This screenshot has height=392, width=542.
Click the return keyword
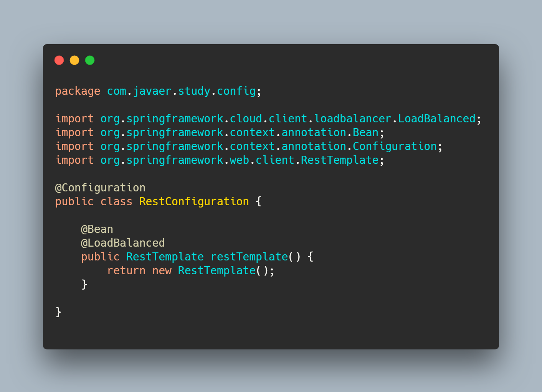(126, 271)
